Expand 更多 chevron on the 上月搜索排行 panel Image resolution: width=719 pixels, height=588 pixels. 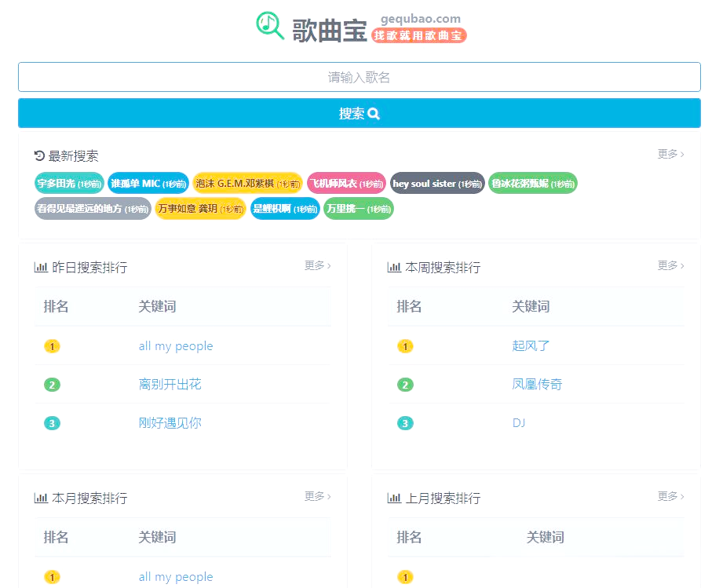click(670, 497)
